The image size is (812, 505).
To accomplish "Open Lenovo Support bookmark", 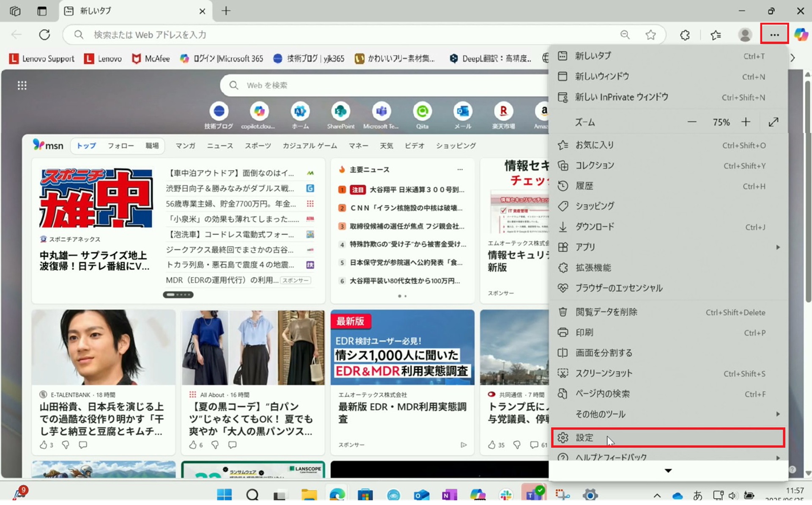I will 42,59.
